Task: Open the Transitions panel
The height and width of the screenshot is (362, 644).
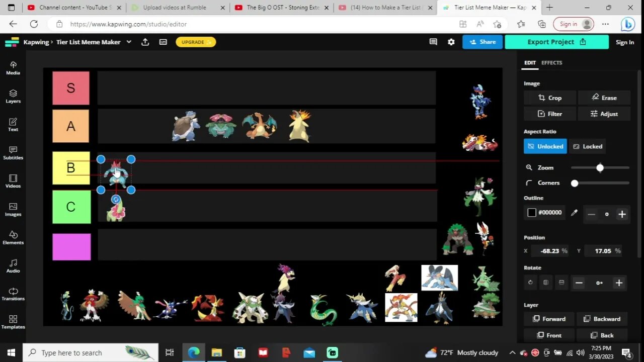Action: [x=13, y=295]
